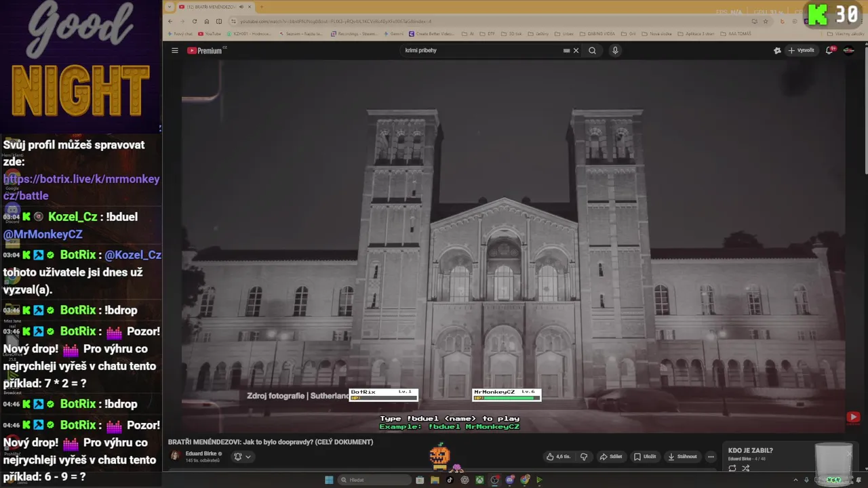Download the video with Stáhnout

682,457
